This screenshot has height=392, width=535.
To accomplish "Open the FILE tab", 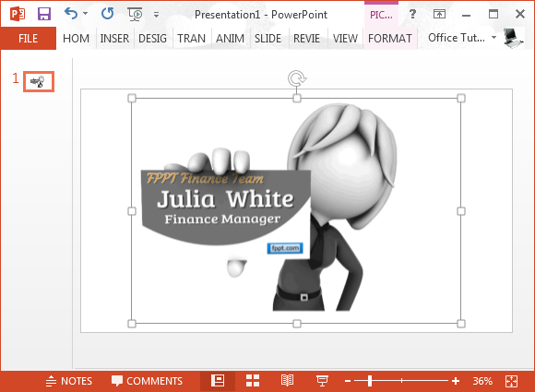I will pyautogui.click(x=28, y=38).
